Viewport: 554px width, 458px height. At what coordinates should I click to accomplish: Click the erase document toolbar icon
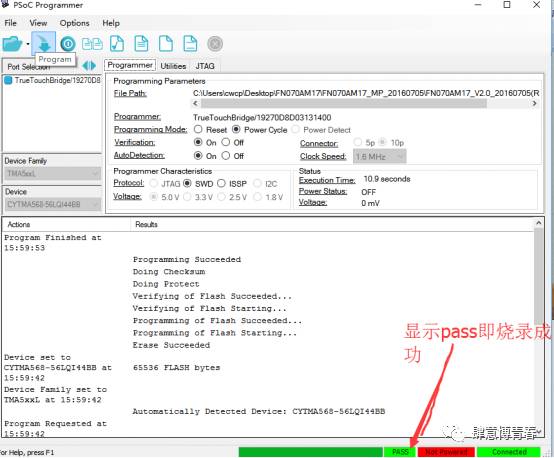pyautogui.click(x=190, y=44)
